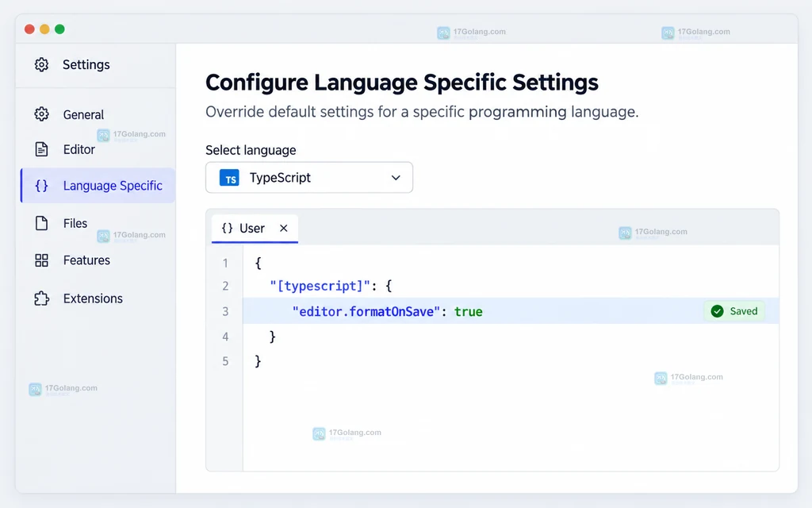Click the "editor.formatOnSave" key
Screen dimensions: 812x508
click(366, 311)
